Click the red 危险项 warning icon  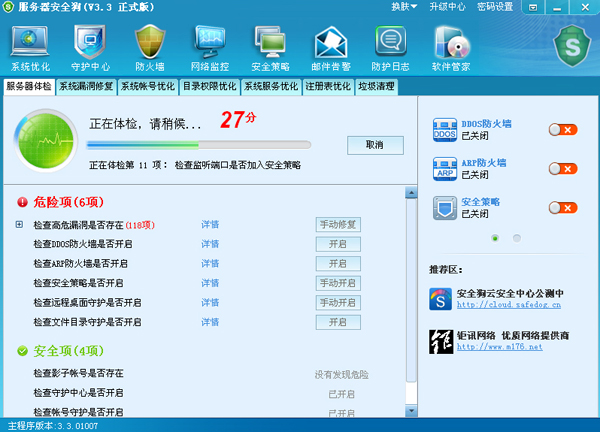(x=22, y=202)
